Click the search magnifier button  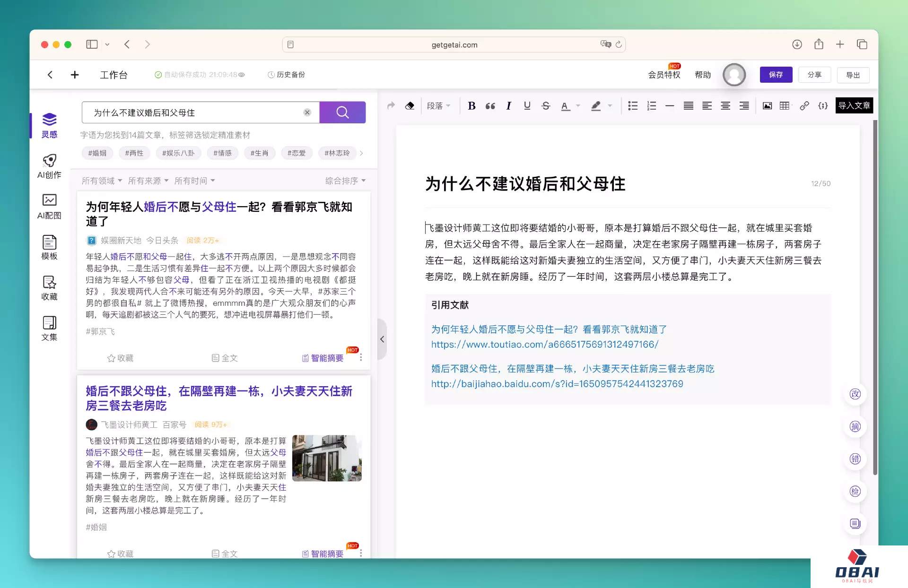coord(342,112)
